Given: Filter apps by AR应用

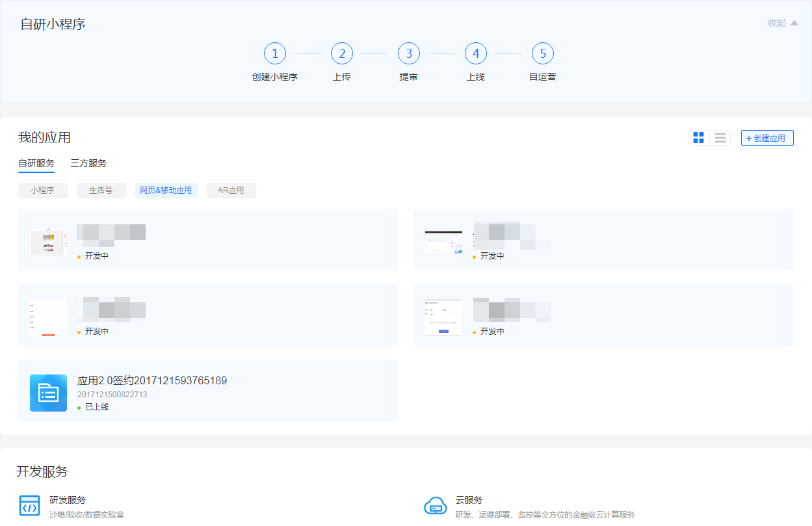Looking at the screenshot, I should pos(231,191).
